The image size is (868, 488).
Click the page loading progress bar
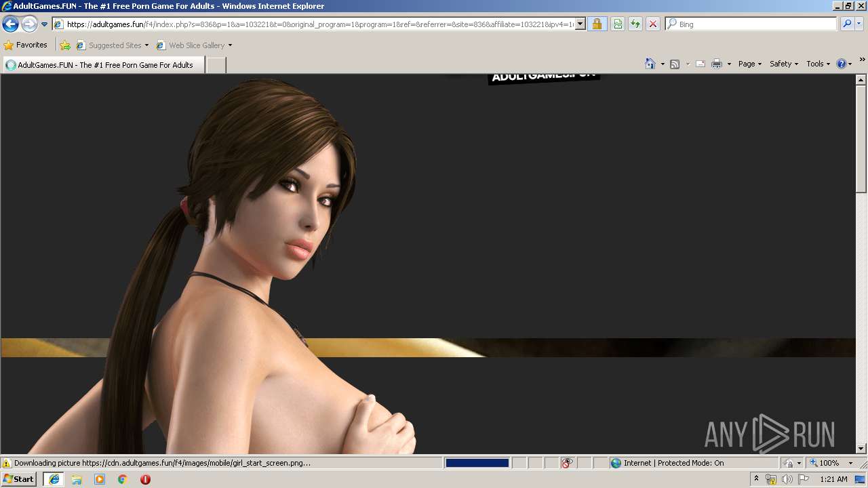pos(477,463)
